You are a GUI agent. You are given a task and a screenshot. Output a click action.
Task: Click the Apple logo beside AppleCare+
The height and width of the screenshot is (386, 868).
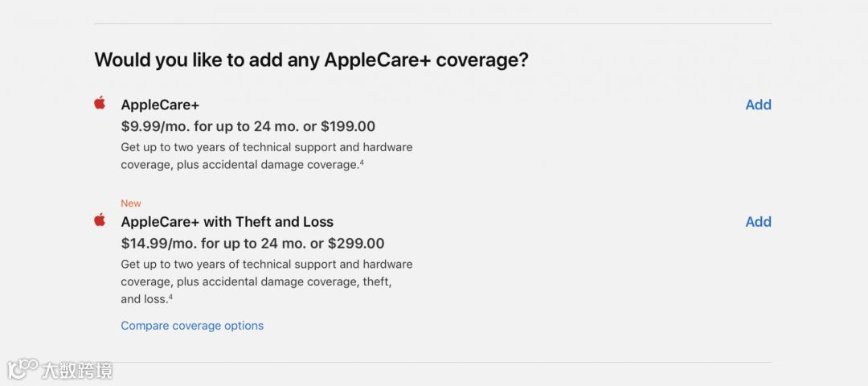(100, 103)
